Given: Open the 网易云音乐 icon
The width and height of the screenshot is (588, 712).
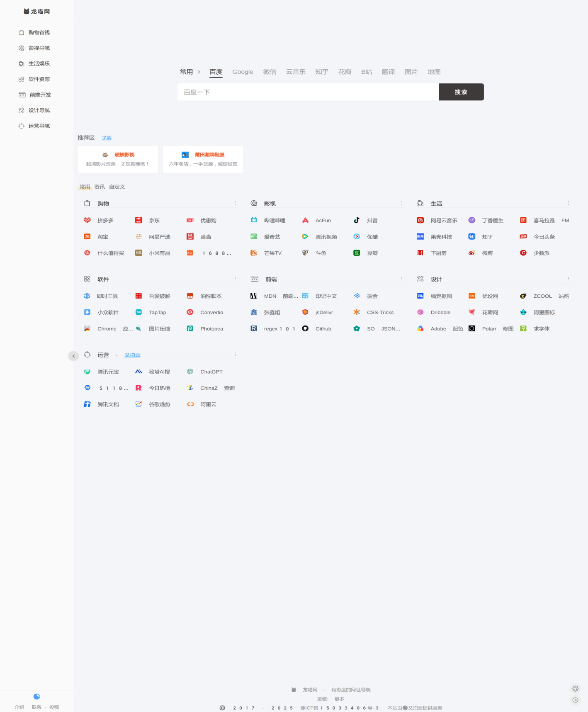Looking at the screenshot, I should [420, 220].
